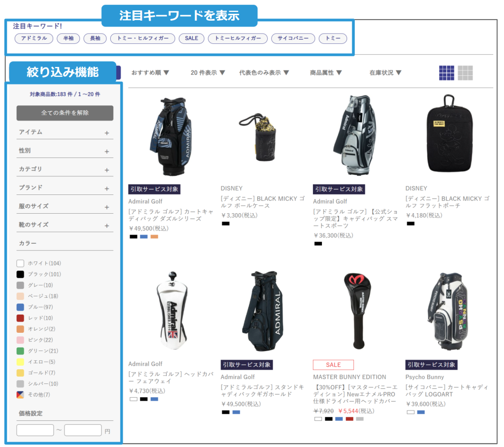Select the イエロー(5) color filter

(36, 362)
